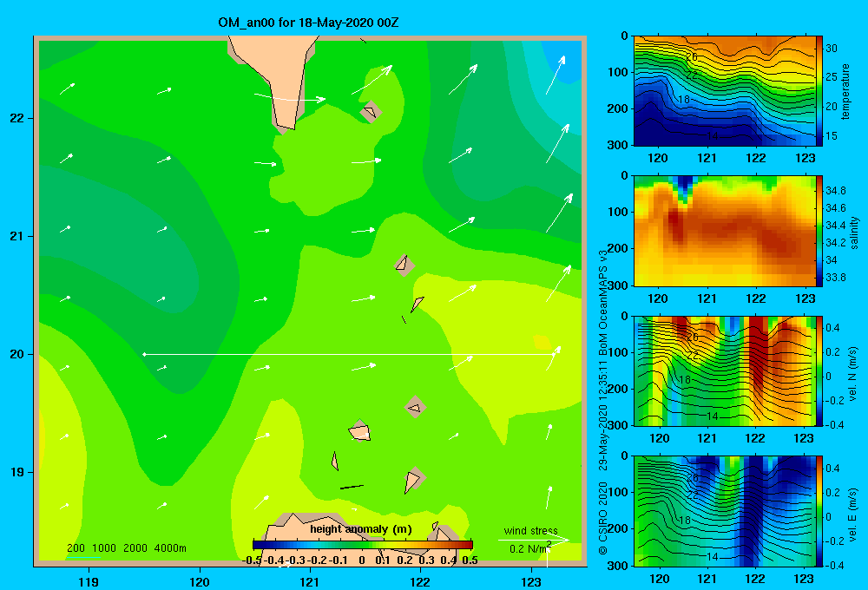Click the 26 isotherm label in temperature panel
The height and width of the screenshot is (590, 868).
[x=692, y=57]
